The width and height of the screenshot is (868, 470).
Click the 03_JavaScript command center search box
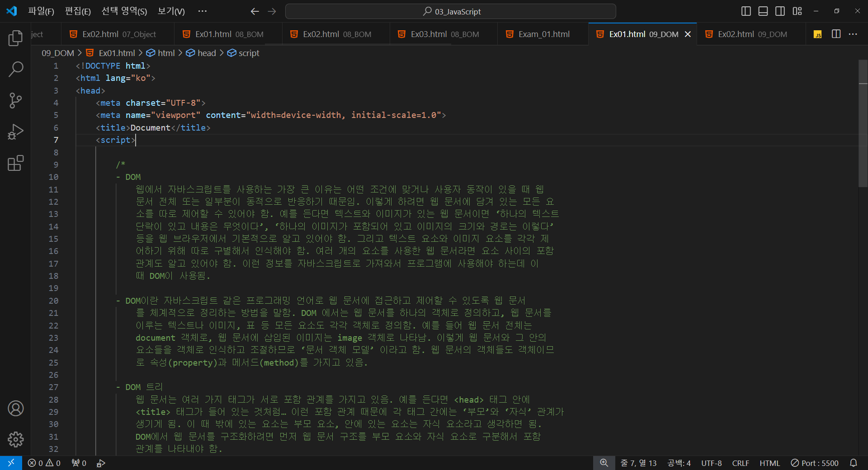click(450, 11)
